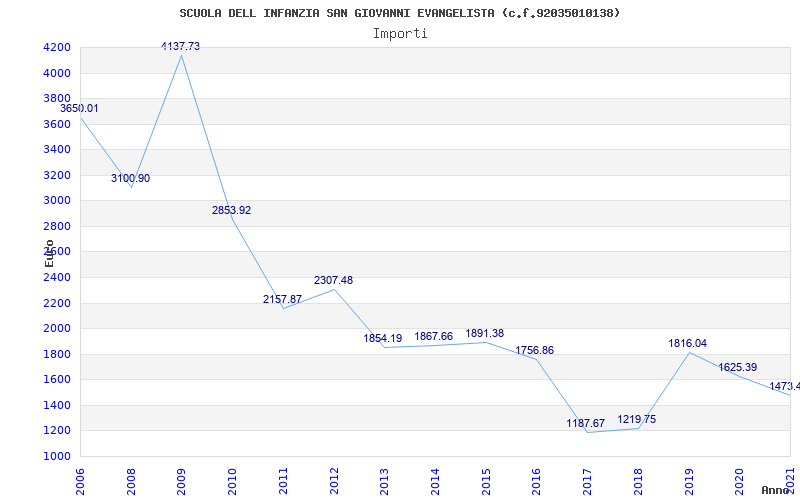
Task: Select the 2012 x-axis label
Action: (x=334, y=481)
